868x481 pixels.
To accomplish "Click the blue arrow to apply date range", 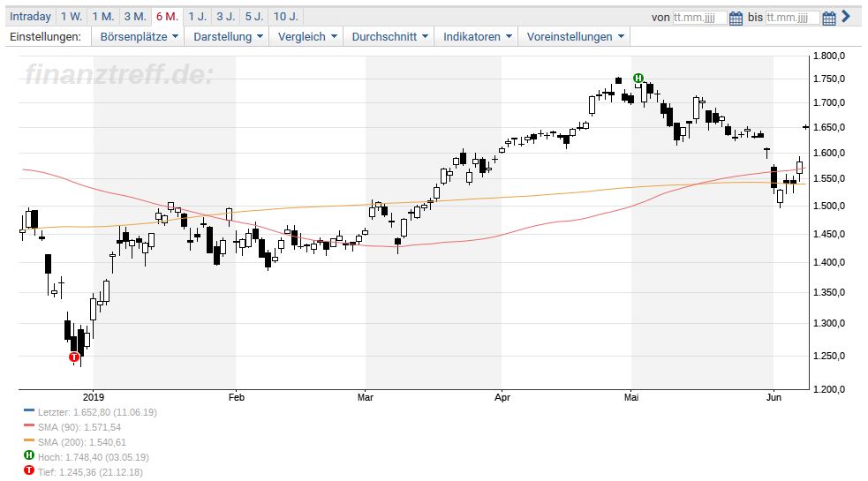I will [x=846, y=17].
